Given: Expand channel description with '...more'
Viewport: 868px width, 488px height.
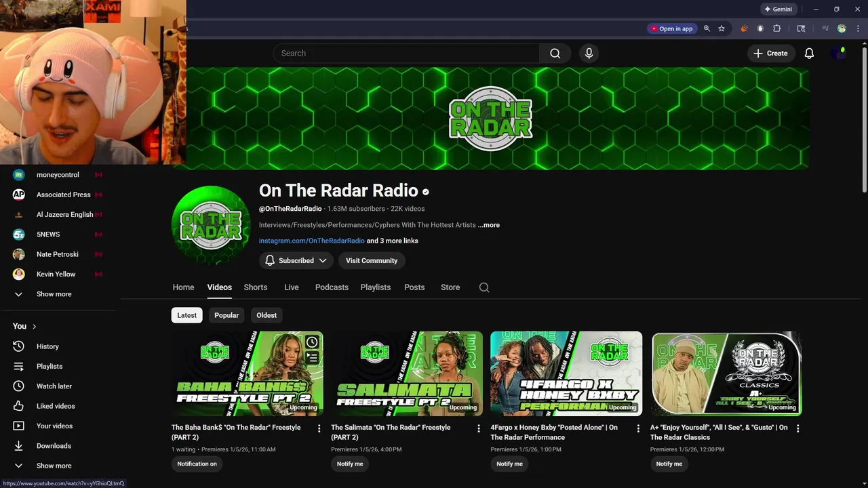Looking at the screenshot, I should coord(489,225).
